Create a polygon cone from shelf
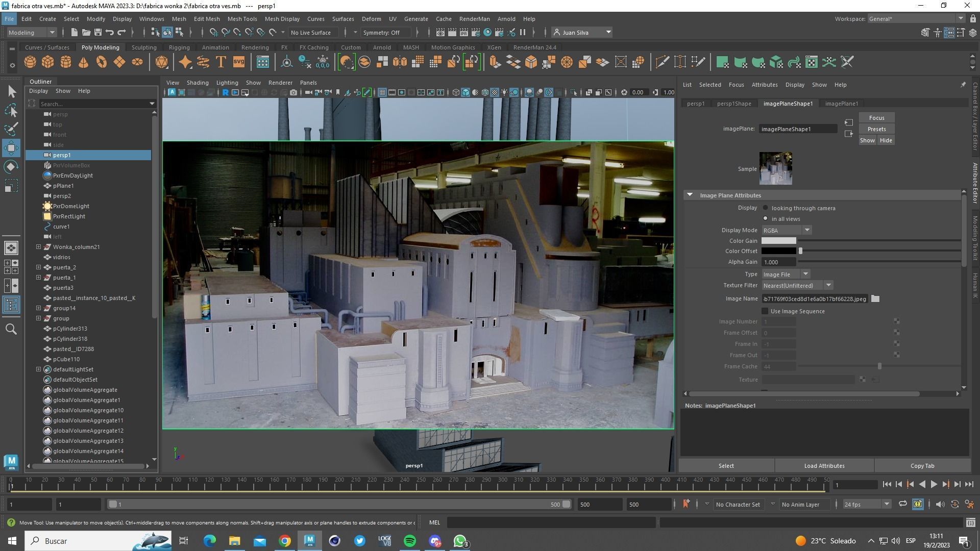This screenshot has height=551, width=980. (x=84, y=62)
